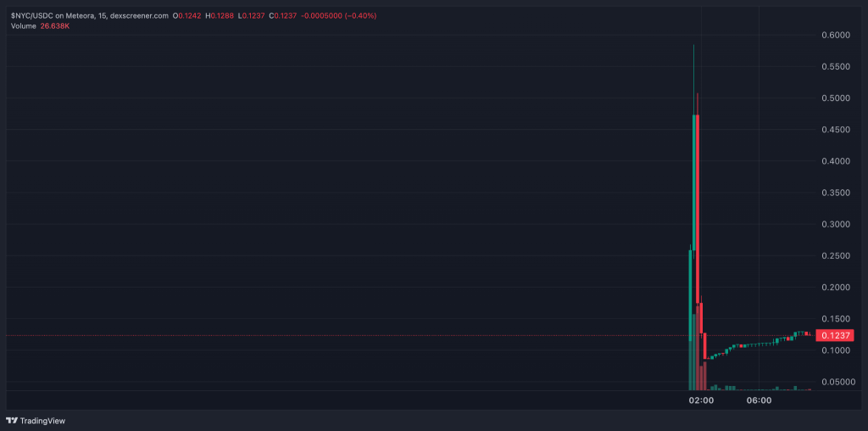Screen dimensions: 868x431
Task: Click the Volume indicator label
Action: 23,26
